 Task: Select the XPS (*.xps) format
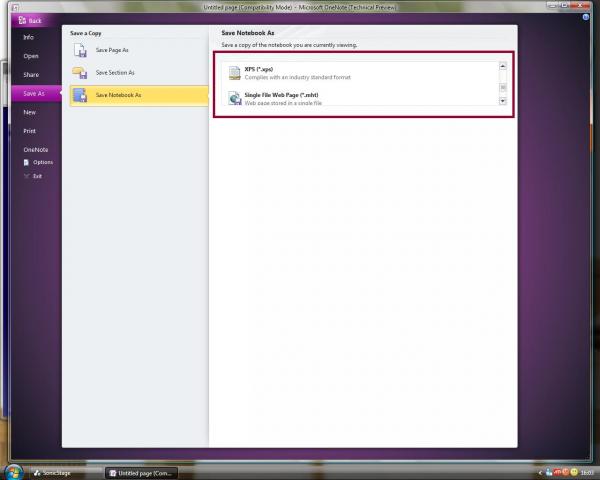tap(360, 73)
